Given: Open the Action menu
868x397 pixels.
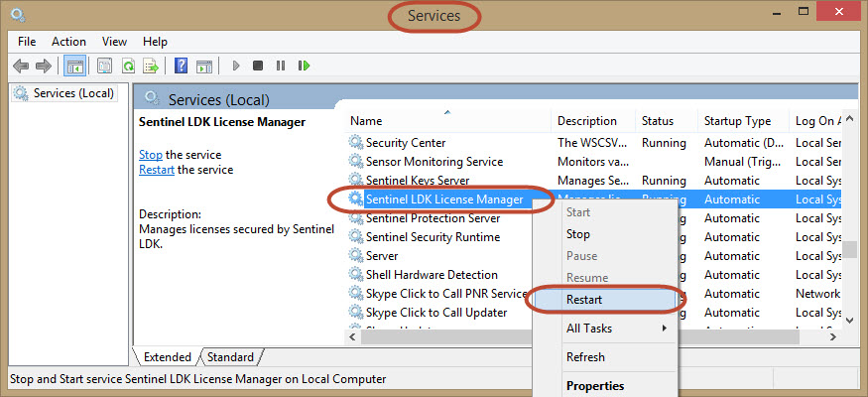Looking at the screenshot, I should pyautogui.click(x=68, y=42).
